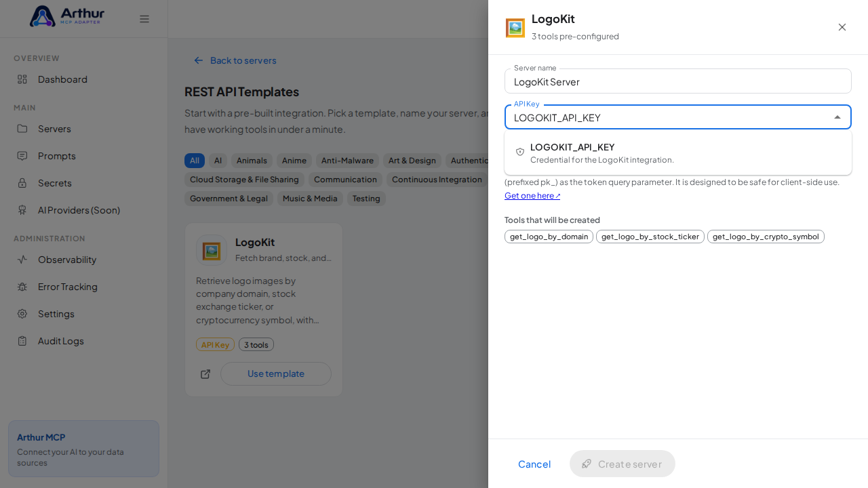
Task: Select the Art & Design category filter
Action: (412, 161)
